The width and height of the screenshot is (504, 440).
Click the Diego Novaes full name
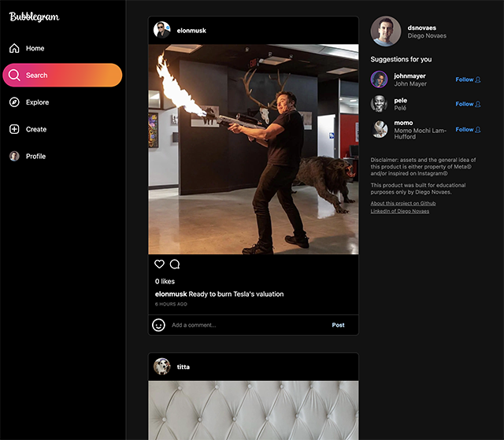(427, 35)
